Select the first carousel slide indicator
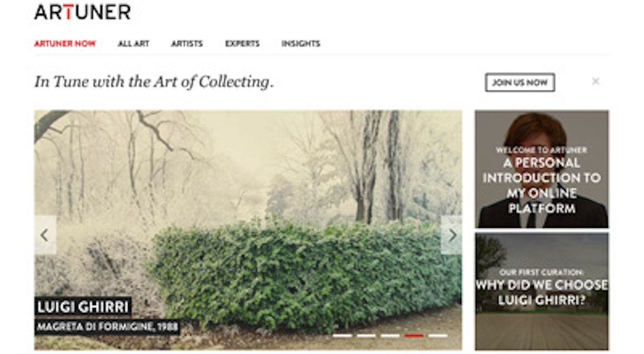 [x=342, y=335]
